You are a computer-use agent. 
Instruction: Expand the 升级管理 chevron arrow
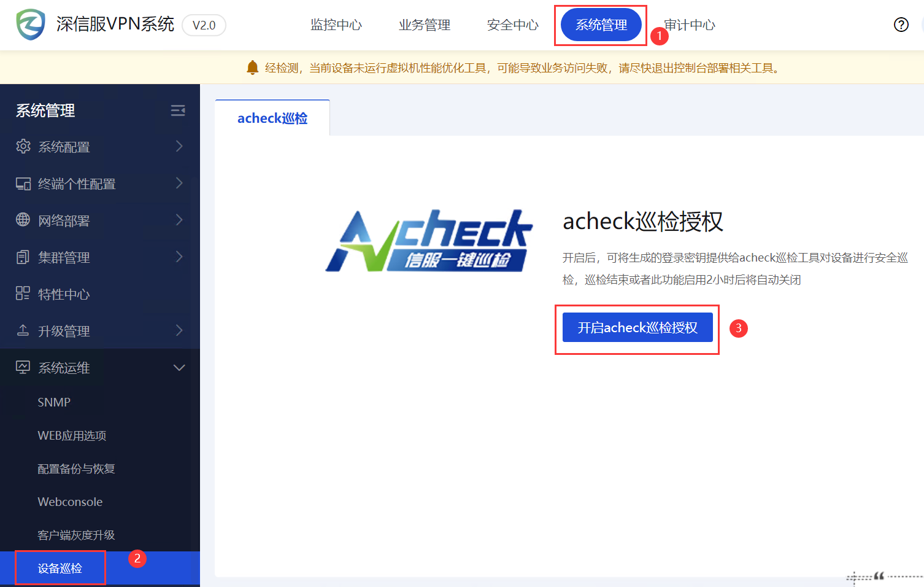[x=179, y=330]
